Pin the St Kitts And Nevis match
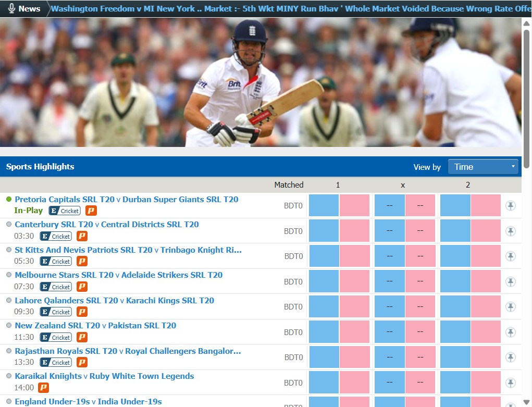 pos(511,256)
